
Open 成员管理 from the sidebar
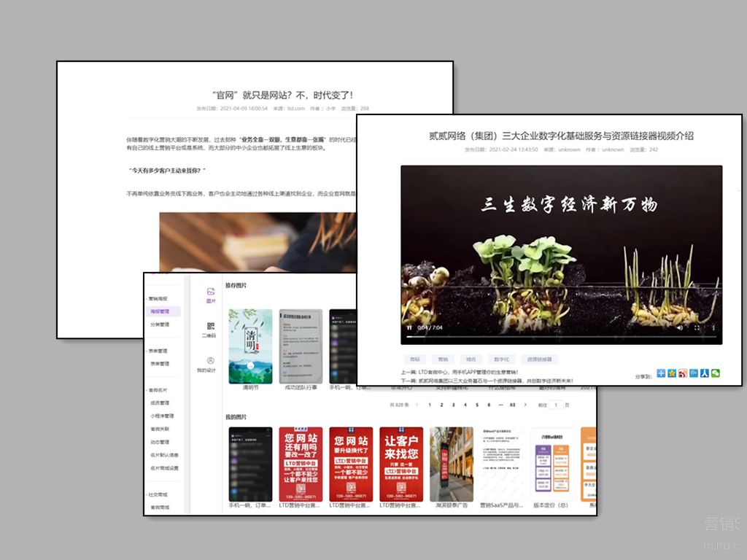tap(160, 403)
